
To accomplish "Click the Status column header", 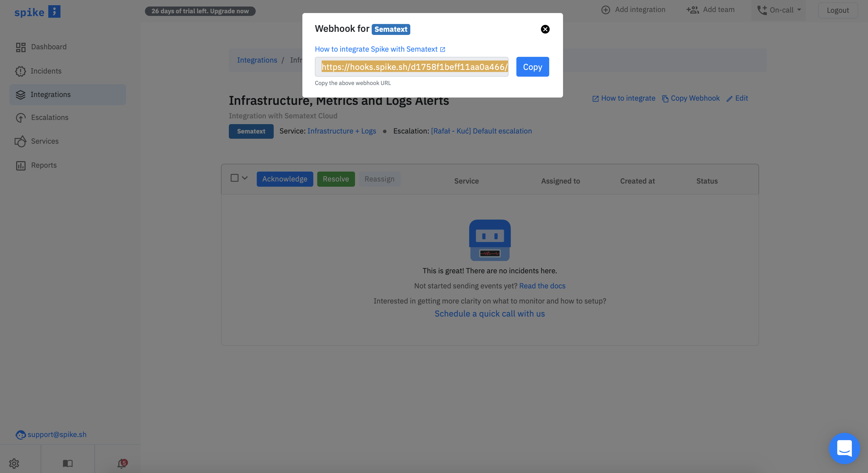I will (707, 181).
